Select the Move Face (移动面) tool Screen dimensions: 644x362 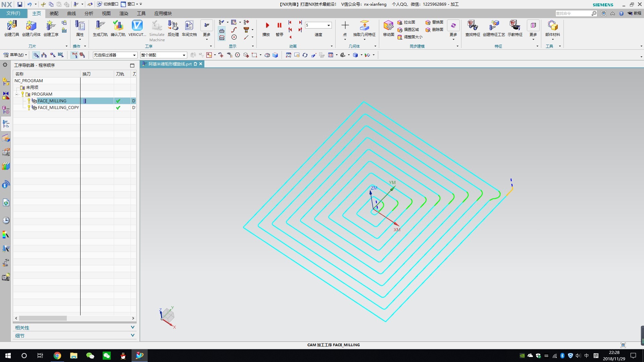coord(389,28)
